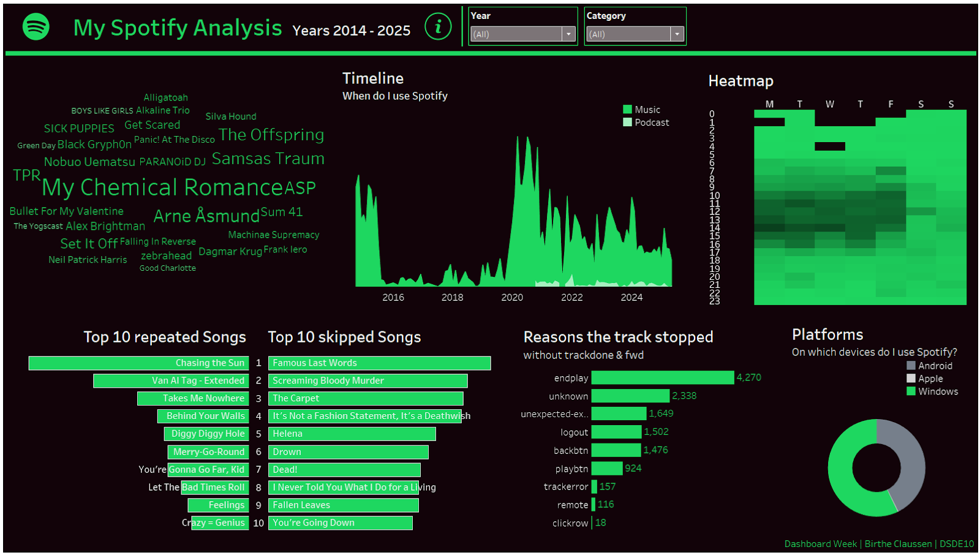980x555 pixels.
Task: Select the 2016 timeline axis label
Action: 393,298
